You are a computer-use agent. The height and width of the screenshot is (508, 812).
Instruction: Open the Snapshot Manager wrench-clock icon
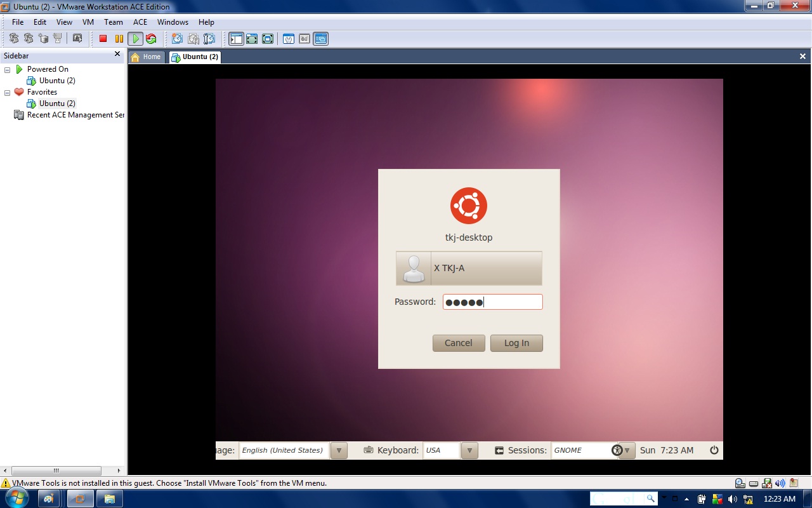point(209,39)
